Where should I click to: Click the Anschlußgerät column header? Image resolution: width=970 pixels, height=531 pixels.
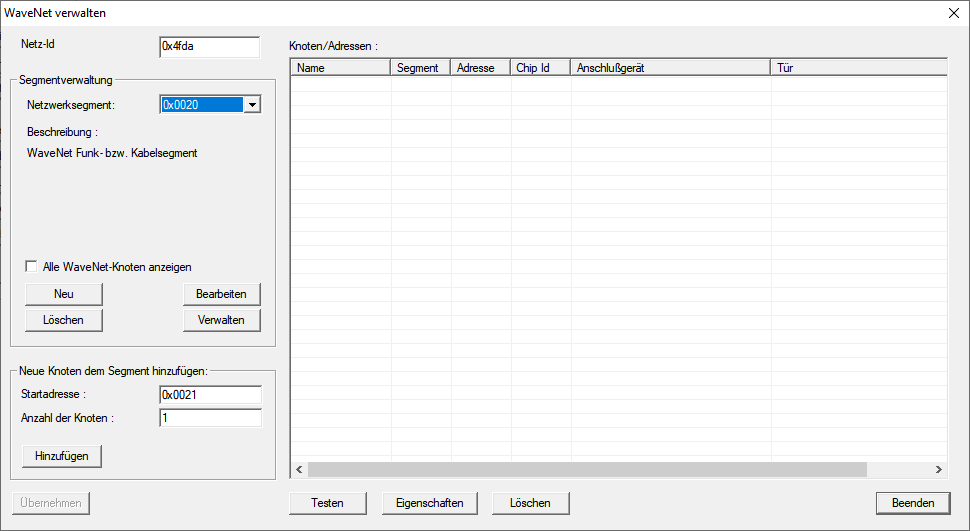click(x=670, y=68)
